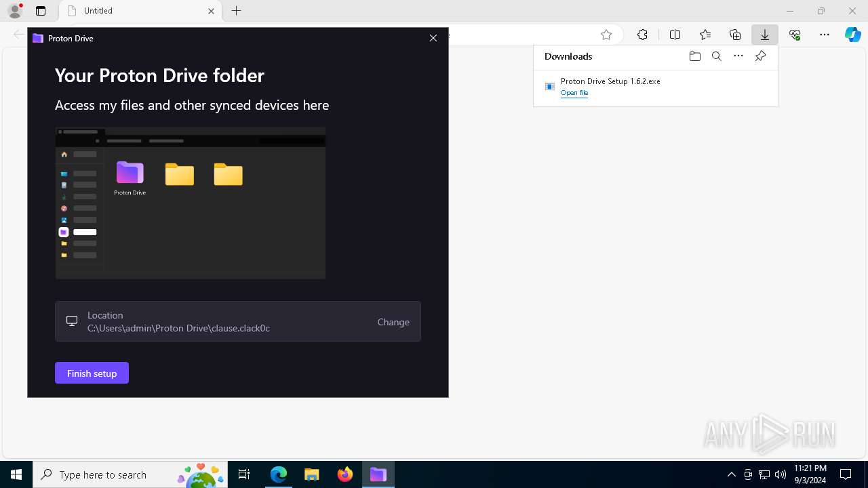Click the Edge back arrow
Screen dimensions: 868x488
point(18,35)
